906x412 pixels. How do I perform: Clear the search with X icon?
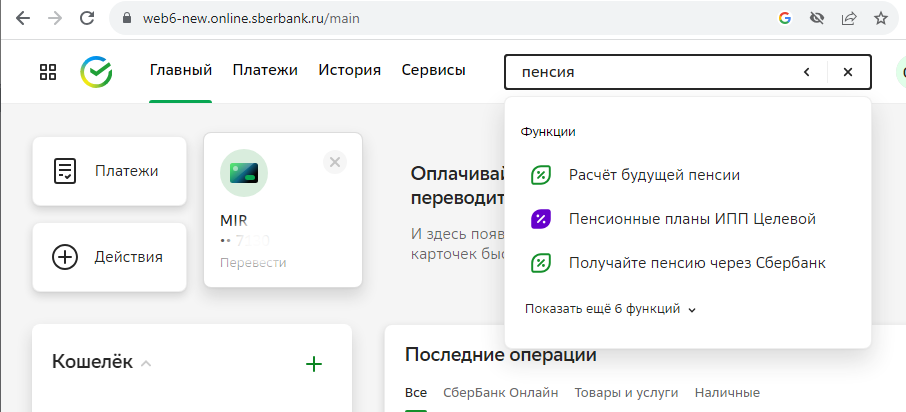(x=848, y=72)
